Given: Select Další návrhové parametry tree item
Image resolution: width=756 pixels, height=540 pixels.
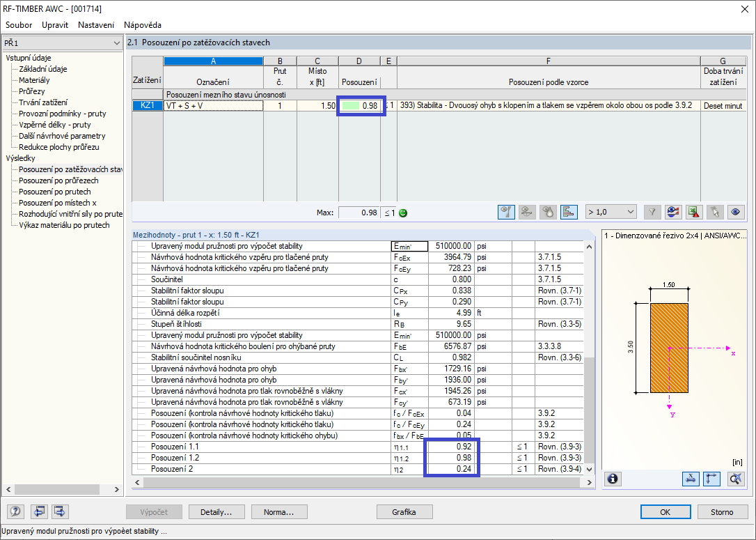Looking at the screenshot, I should tap(62, 136).
